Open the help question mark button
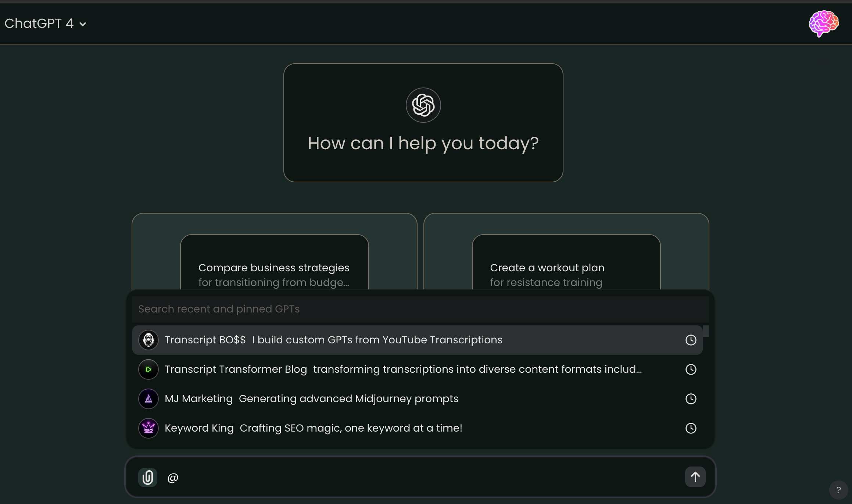Screen dimensions: 852x504 (838, 490)
